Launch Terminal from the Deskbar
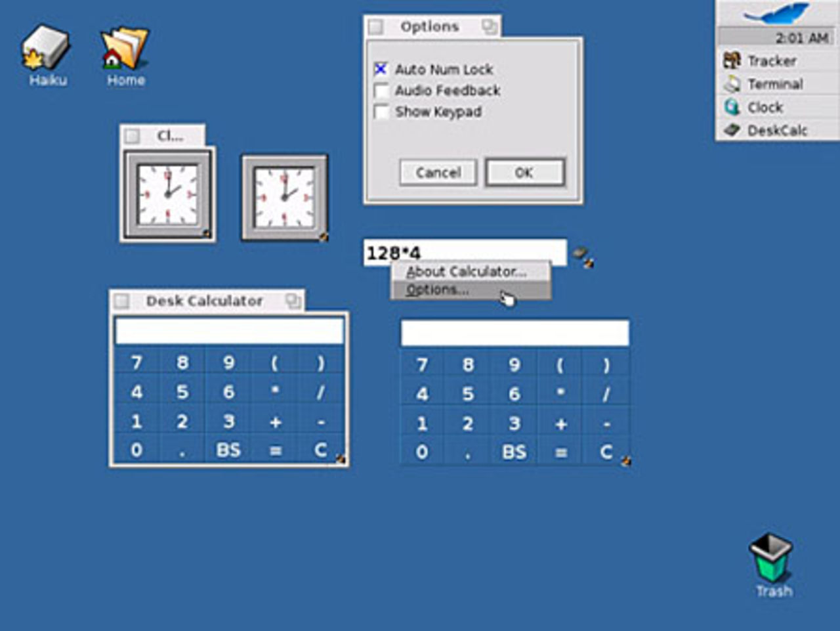840x631 pixels. click(774, 84)
